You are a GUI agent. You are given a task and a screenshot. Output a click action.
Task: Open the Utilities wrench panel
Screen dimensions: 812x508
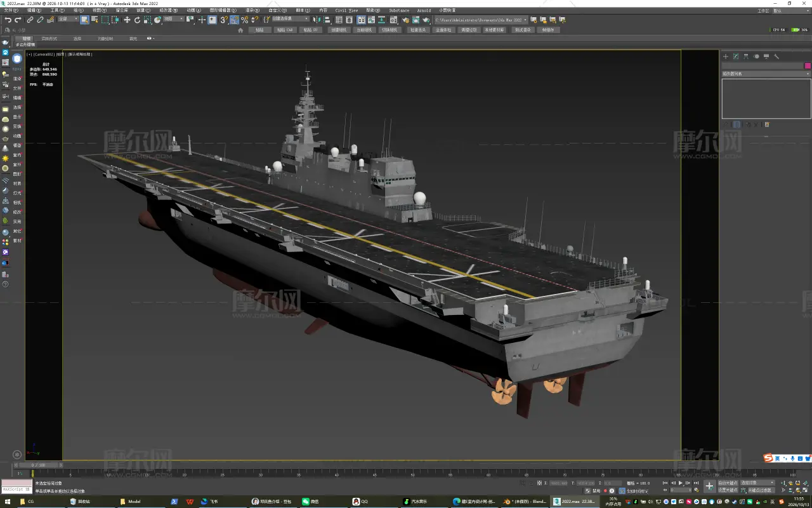776,57
